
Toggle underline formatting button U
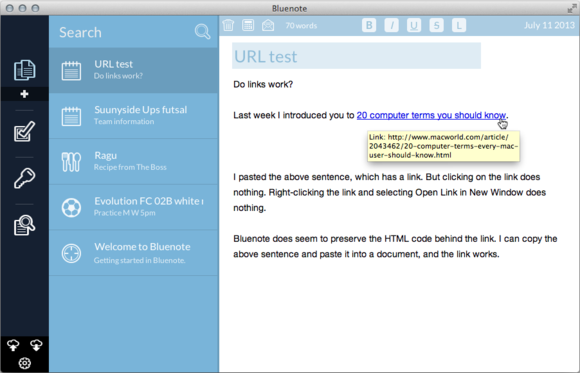414,25
